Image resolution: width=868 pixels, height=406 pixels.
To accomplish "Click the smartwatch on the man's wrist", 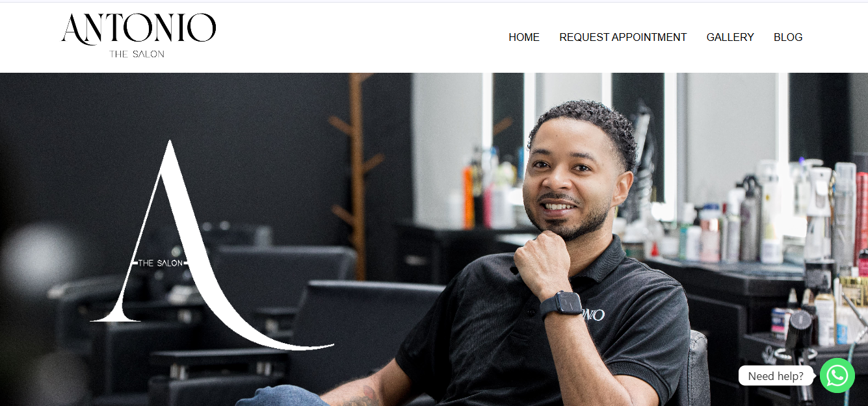I will point(562,304).
